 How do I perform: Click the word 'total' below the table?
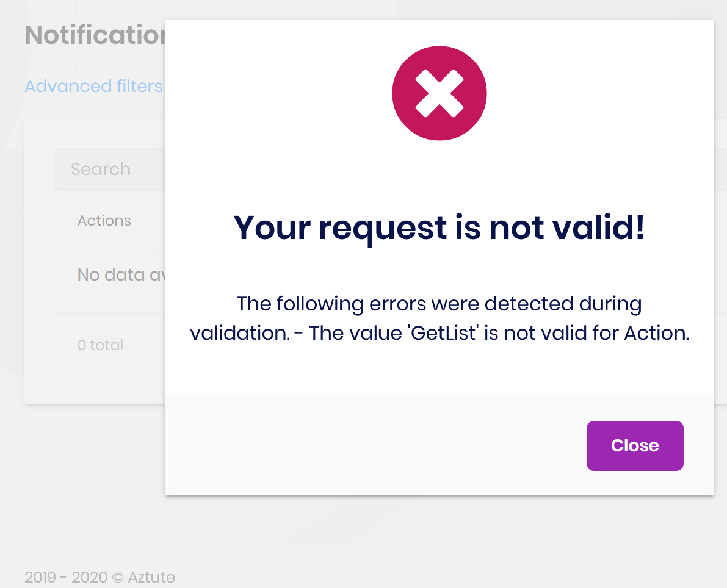(x=106, y=345)
